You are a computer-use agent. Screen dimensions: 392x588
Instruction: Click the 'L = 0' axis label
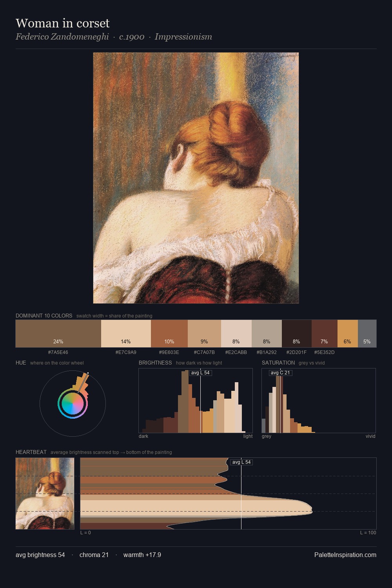pos(85,533)
